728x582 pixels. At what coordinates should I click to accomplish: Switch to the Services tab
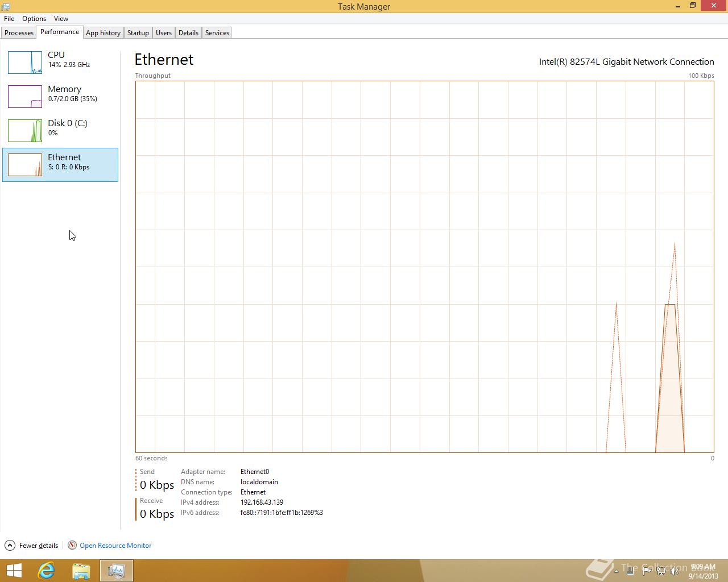click(x=217, y=33)
